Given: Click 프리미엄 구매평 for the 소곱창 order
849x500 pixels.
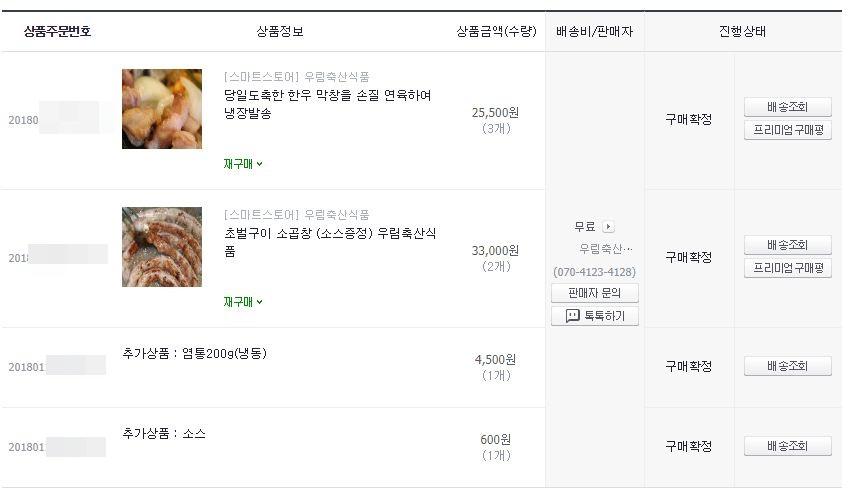Looking at the screenshot, I should pyautogui.click(x=788, y=268).
